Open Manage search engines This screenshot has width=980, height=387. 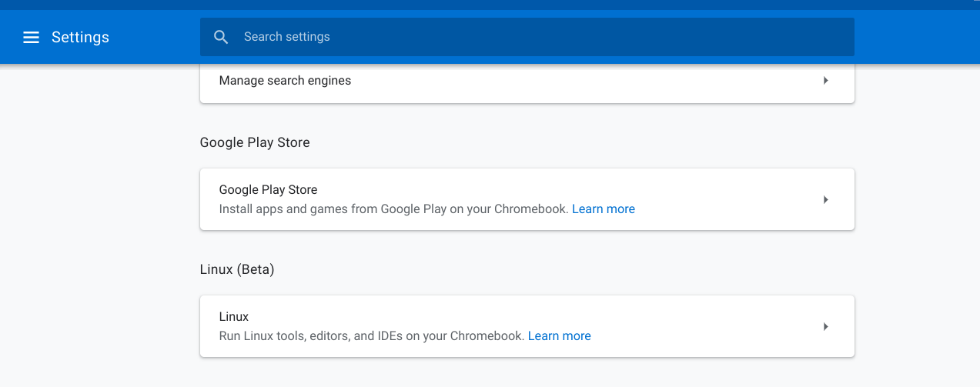pyautogui.click(x=285, y=81)
